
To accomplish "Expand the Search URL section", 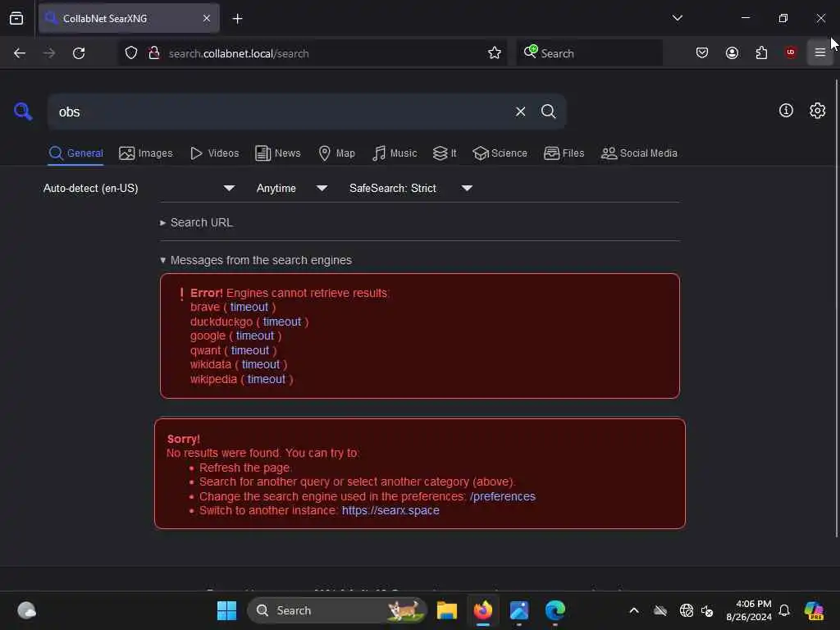I will pyautogui.click(x=196, y=222).
